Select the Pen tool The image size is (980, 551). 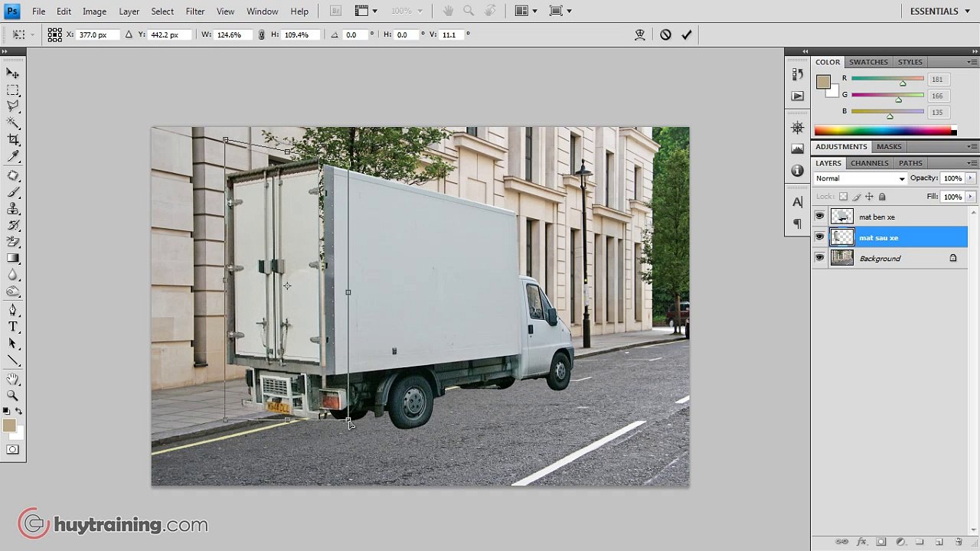[13, 311]
